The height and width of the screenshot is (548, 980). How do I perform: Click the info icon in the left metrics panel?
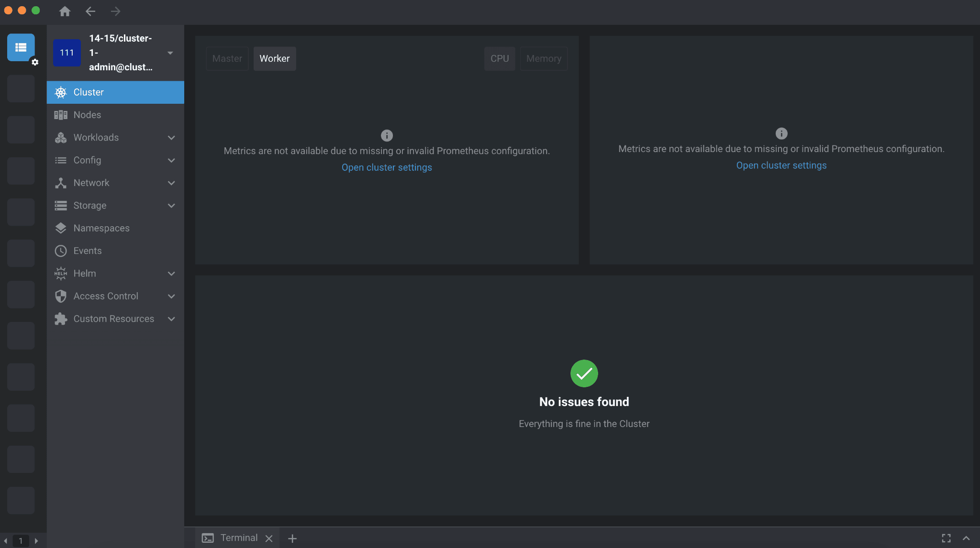pos(387,136)
